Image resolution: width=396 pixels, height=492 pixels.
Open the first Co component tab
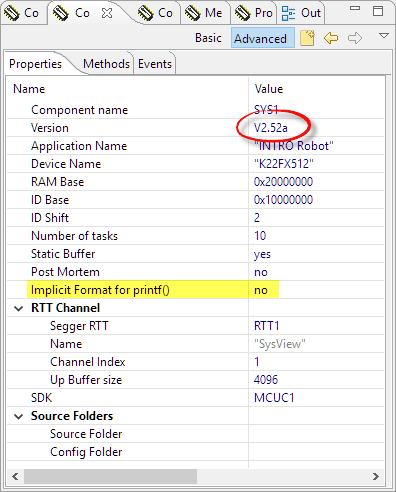(22, 13)
